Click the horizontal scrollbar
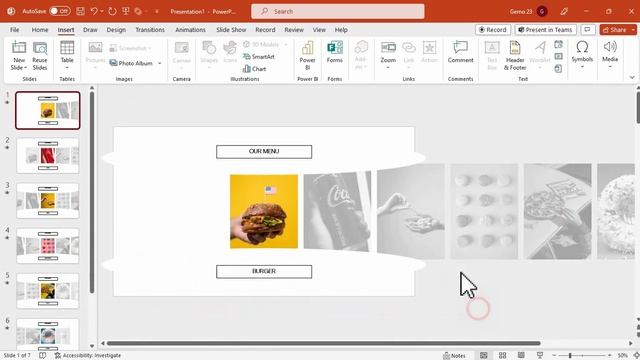 coord(323,343)
